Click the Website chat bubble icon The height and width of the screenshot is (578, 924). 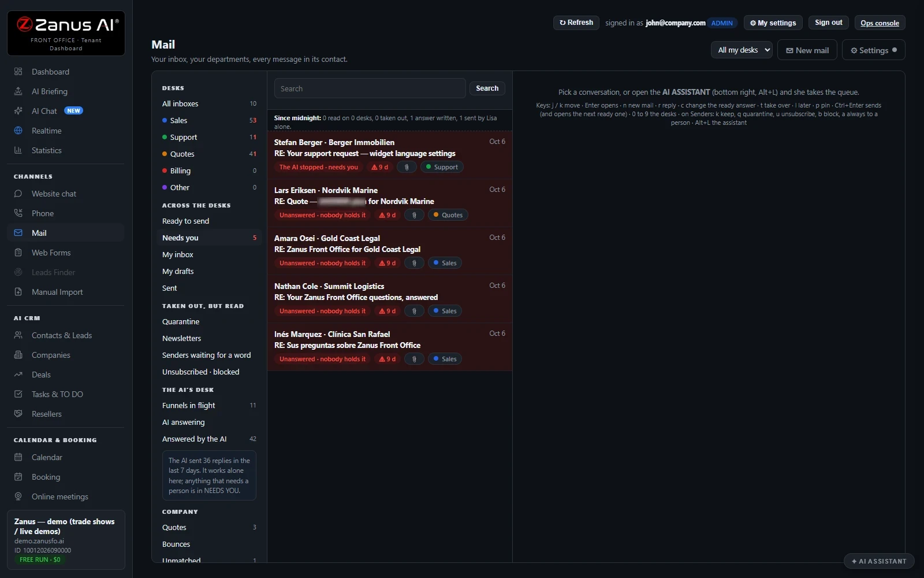[x=18, y=194]
